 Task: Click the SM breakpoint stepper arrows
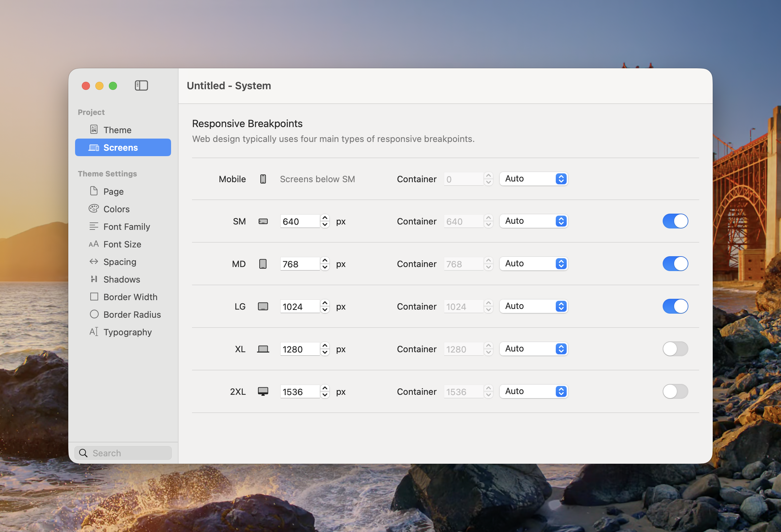325,221
